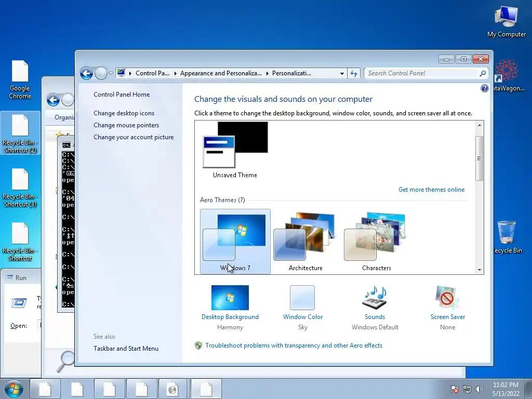Click the themes list scrollbar thumb

[479, 158]
